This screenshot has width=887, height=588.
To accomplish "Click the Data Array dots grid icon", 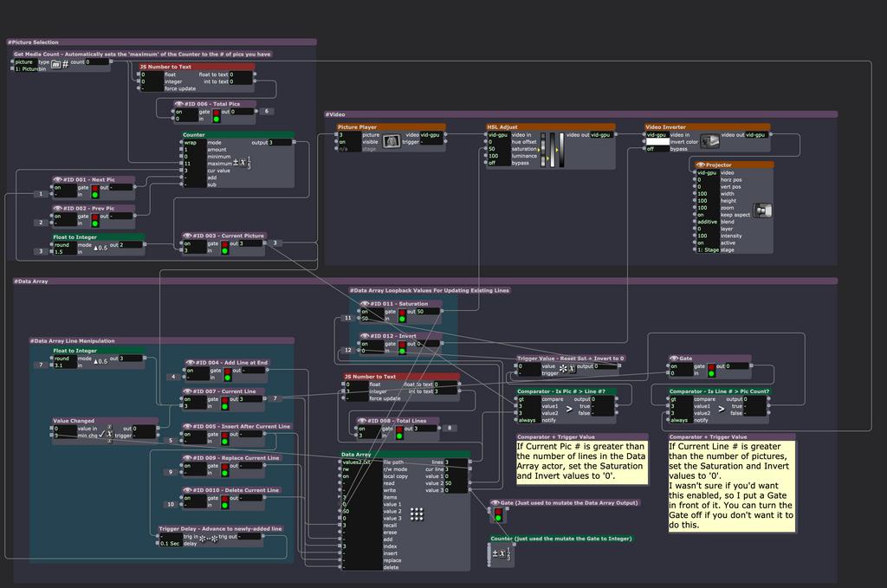I will click(417, 514).
